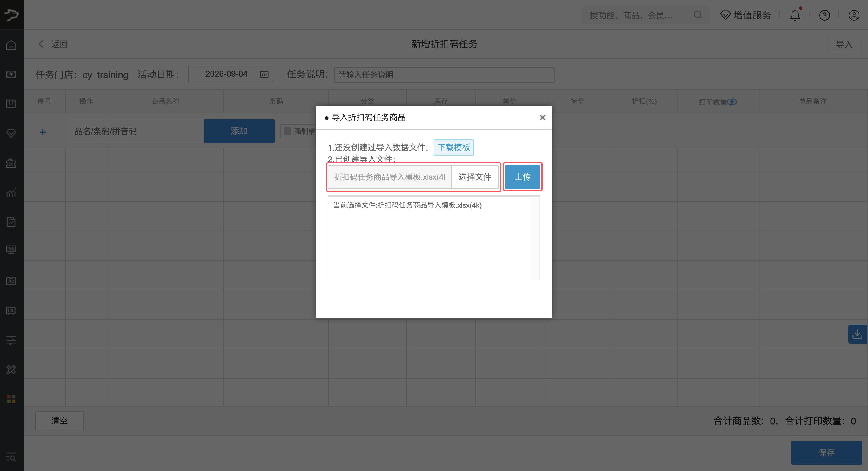Open the user account profile icon
This screenshot has width=868, height=471.
(854, 15)
